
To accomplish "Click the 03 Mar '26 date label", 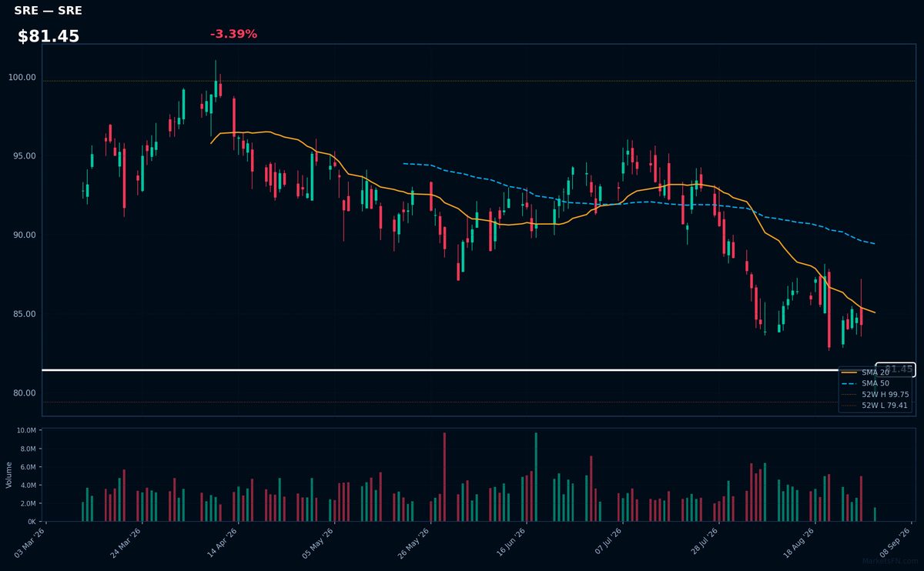I will pyautogui.click(x=30, y=543).
